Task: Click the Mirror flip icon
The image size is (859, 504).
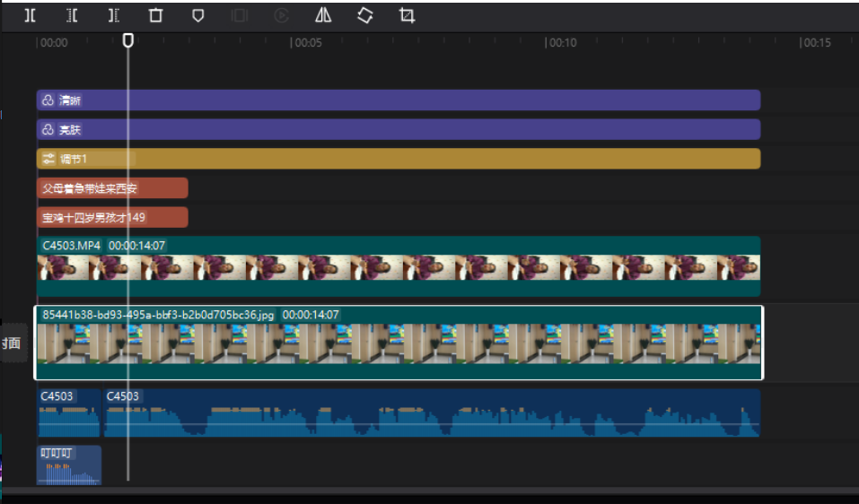Action: point(323,15)
